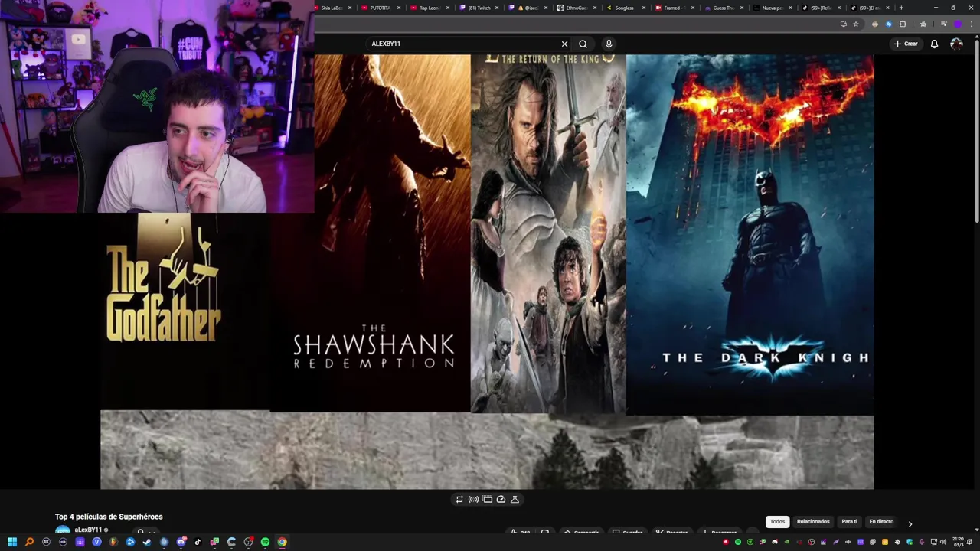Switch to the (81) Twitch browser tab
The height and width of the screenshot is (551, 980).
[x=479, y=8]
